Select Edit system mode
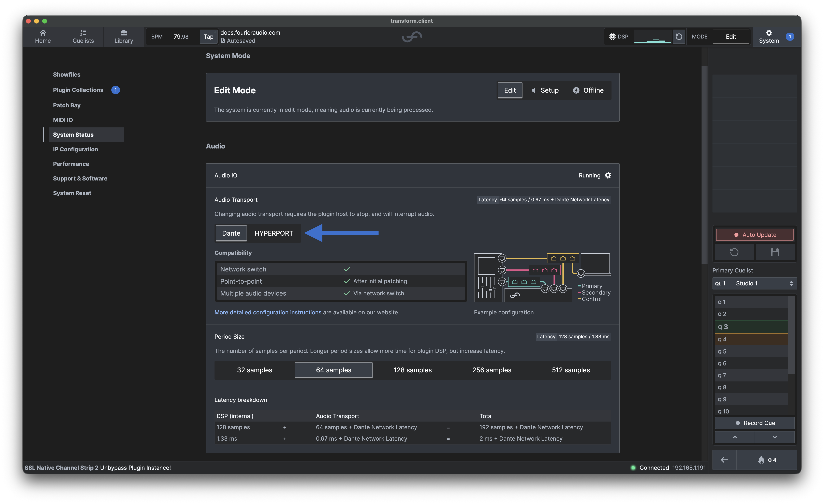Screen dimensions: 824x504 [x=510, y=90]
